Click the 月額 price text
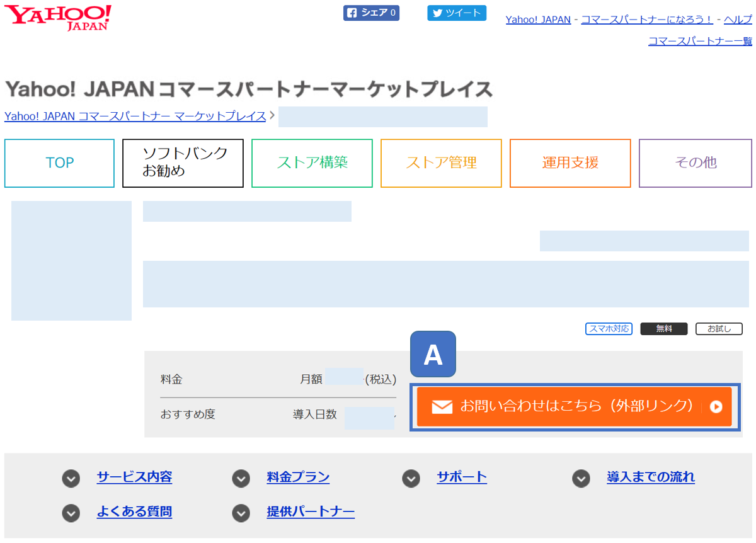756x543 pixels. tap(311, 379)
